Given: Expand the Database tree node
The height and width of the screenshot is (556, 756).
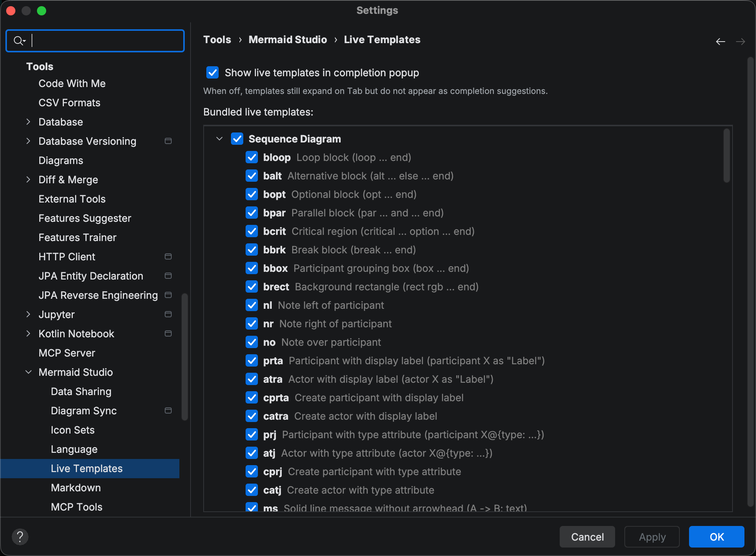Looking at the screenshot, I should [x=28, y=122].
